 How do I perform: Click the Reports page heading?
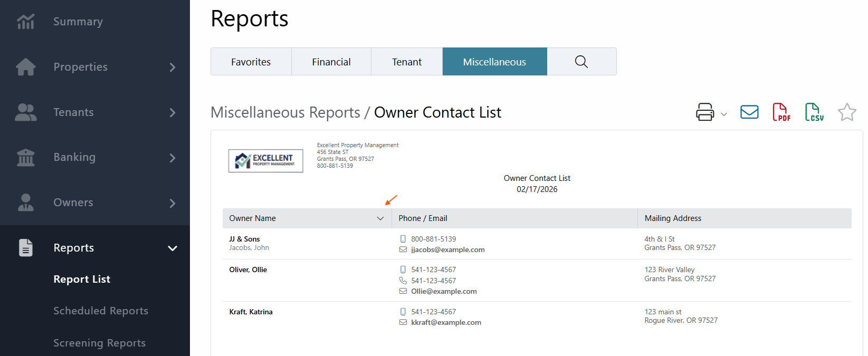[x=250, y=18]
